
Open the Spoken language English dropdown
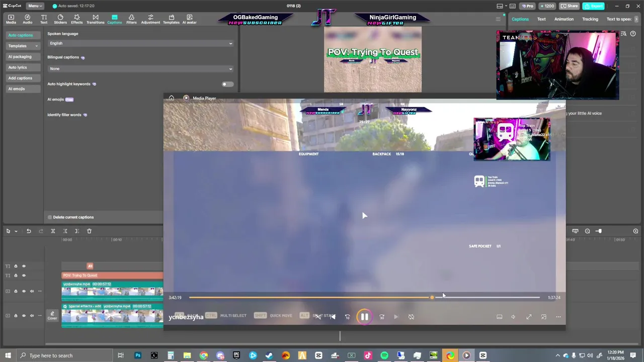(141, 43)
